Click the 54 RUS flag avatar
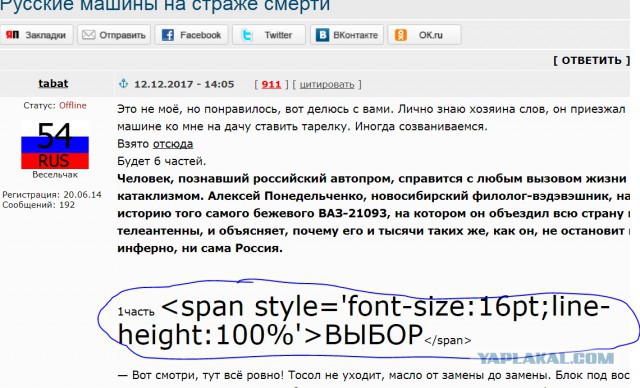640x388 pixels. (x=55, y=144)
